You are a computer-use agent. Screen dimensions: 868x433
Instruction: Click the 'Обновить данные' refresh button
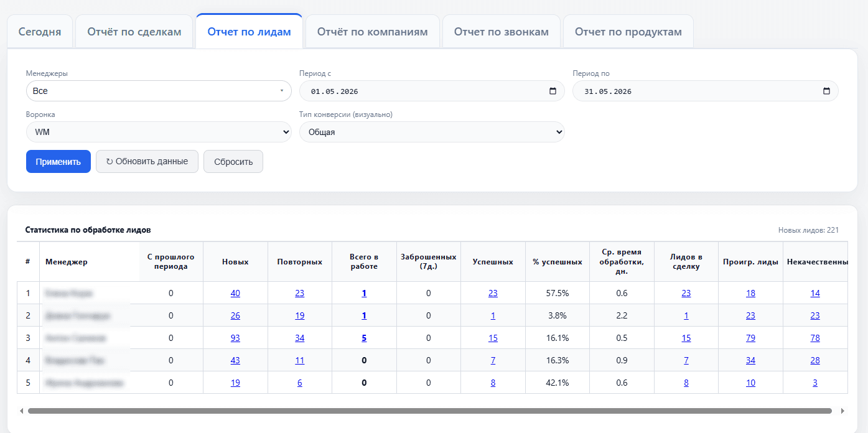click(147, 162)
